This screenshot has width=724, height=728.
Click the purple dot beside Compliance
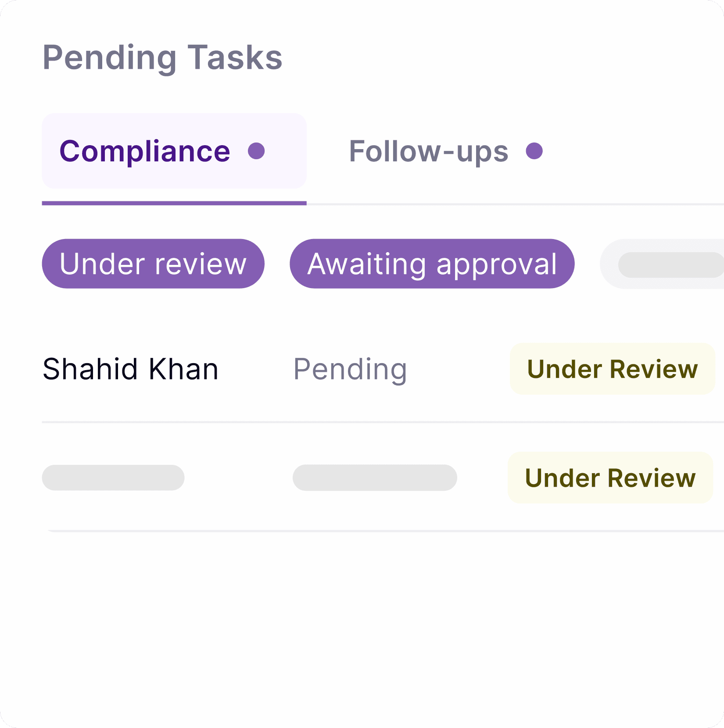(x=256, y=151)
